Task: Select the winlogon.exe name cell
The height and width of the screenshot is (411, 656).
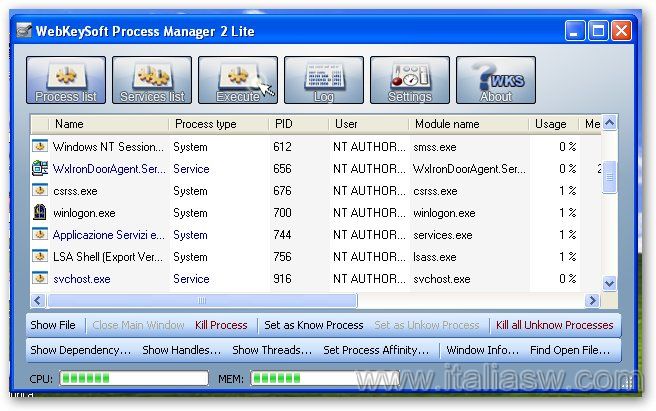Action: point(84,213)
